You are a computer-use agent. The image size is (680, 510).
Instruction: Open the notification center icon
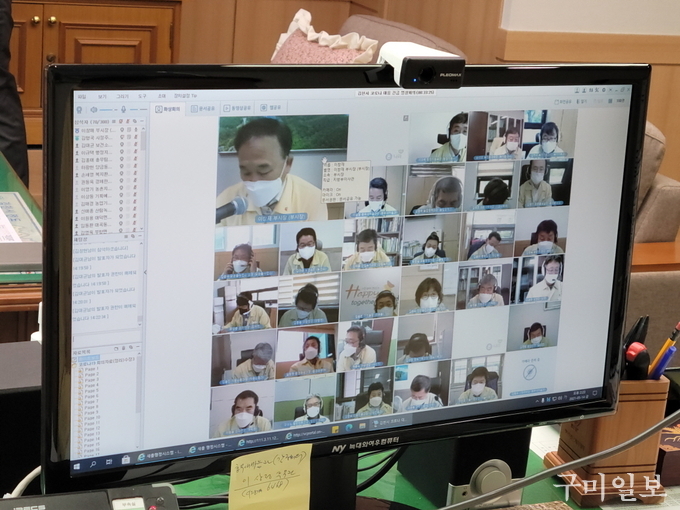pyautogui.click(x=595, y=393)
